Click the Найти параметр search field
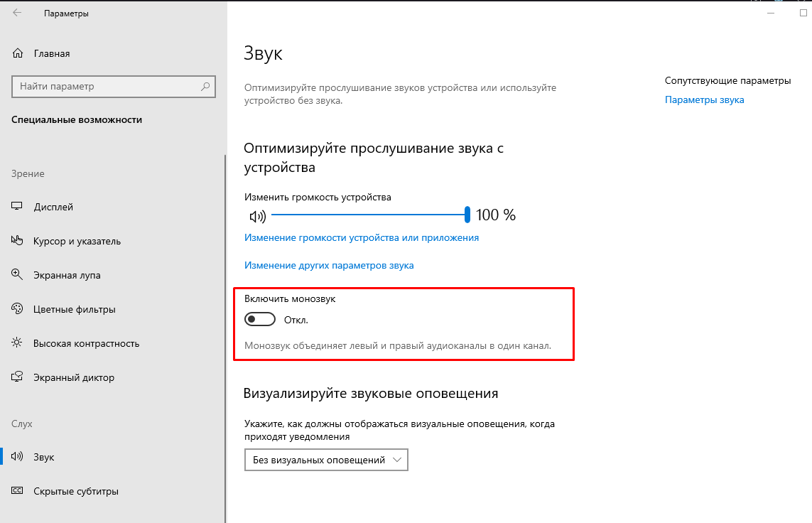Image resolution: width=812 pixels, height=523 pixels. [x=107, y=87]
